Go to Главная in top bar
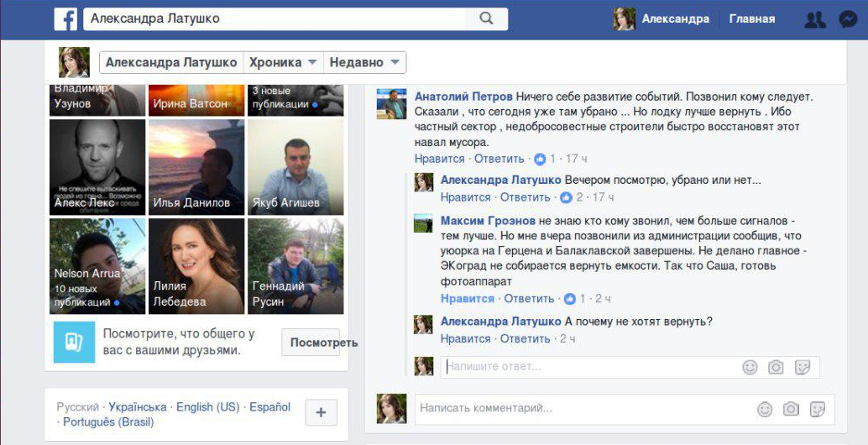The image size is (868, 445). (x=752, y=18)
